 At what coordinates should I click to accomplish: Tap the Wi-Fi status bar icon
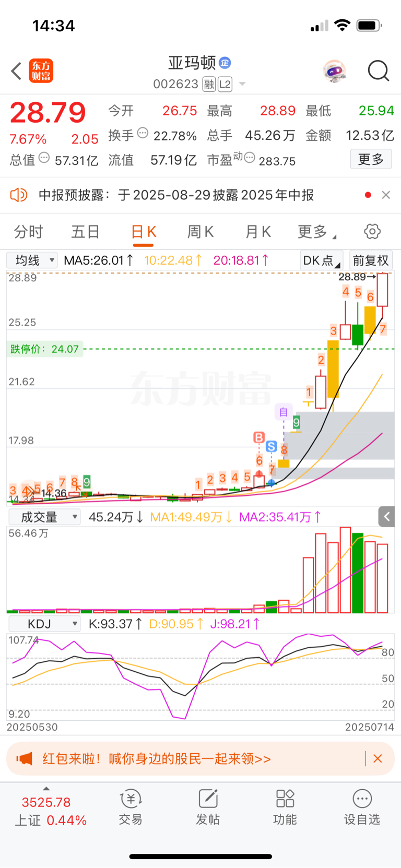point(342,25)
